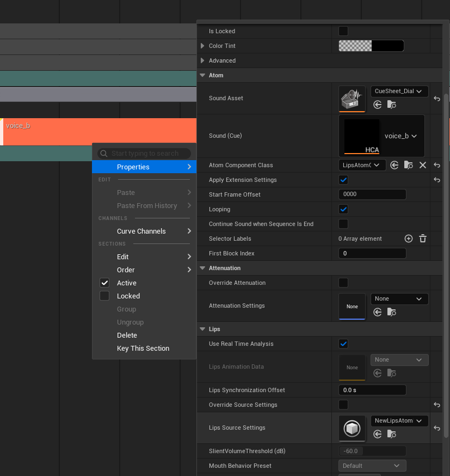This screenshot has width=450, height=476.
Task: Collapse the Lips section header
Action: pos(203,329)
